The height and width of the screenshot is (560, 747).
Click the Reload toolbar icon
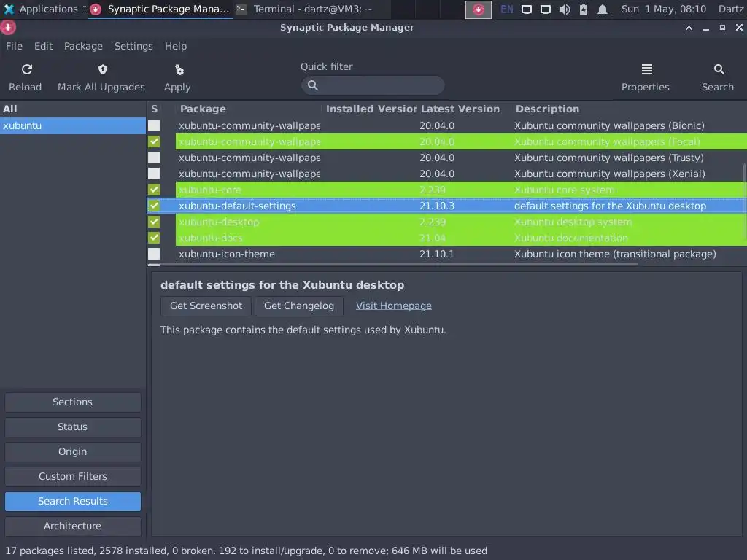click(x=27, y=69)
